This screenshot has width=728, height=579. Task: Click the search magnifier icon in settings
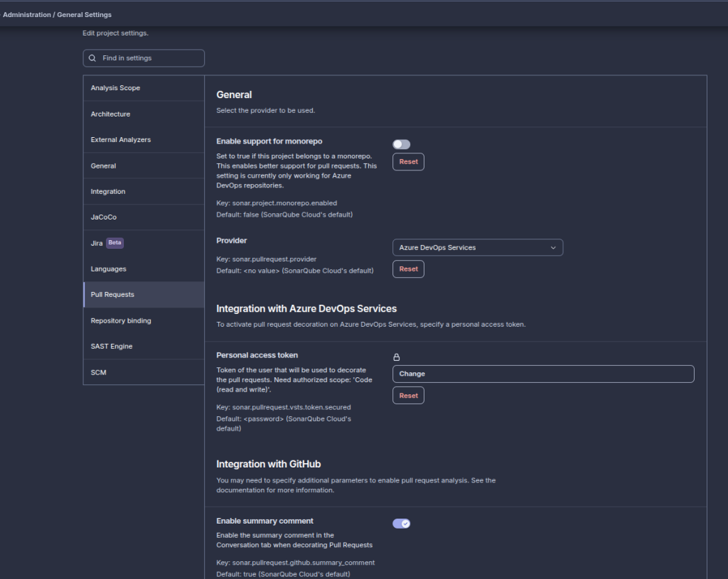click(92, 58)
